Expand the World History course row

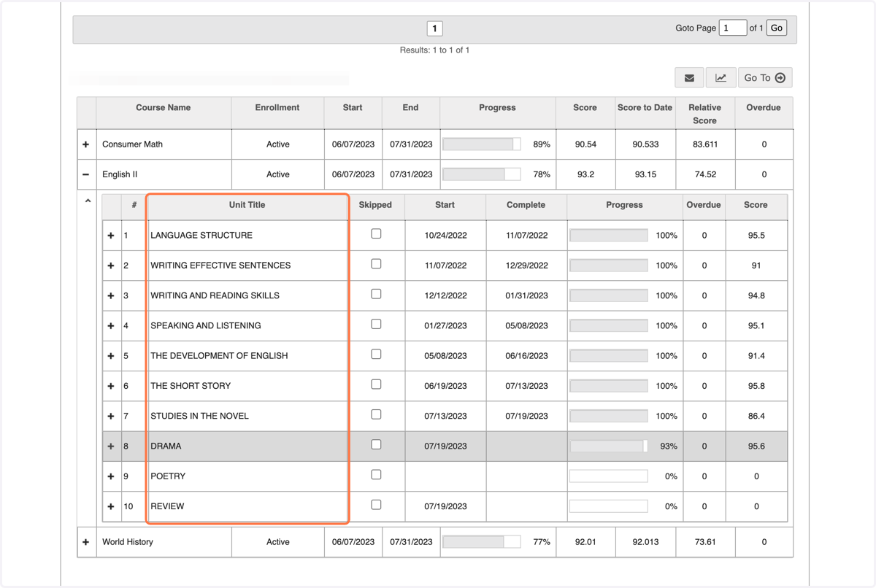click(x=86, y=542)
